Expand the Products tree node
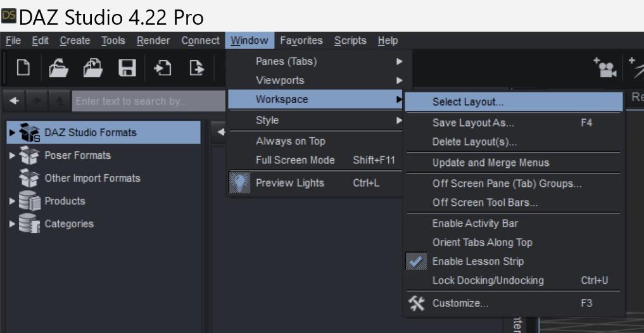 [x=12, y=201]
